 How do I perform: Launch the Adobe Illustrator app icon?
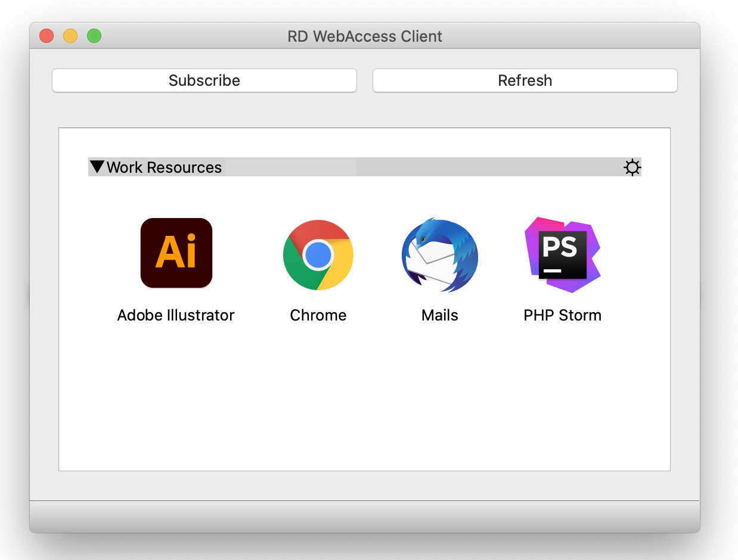pyautogui.click(x=176, y=253)
